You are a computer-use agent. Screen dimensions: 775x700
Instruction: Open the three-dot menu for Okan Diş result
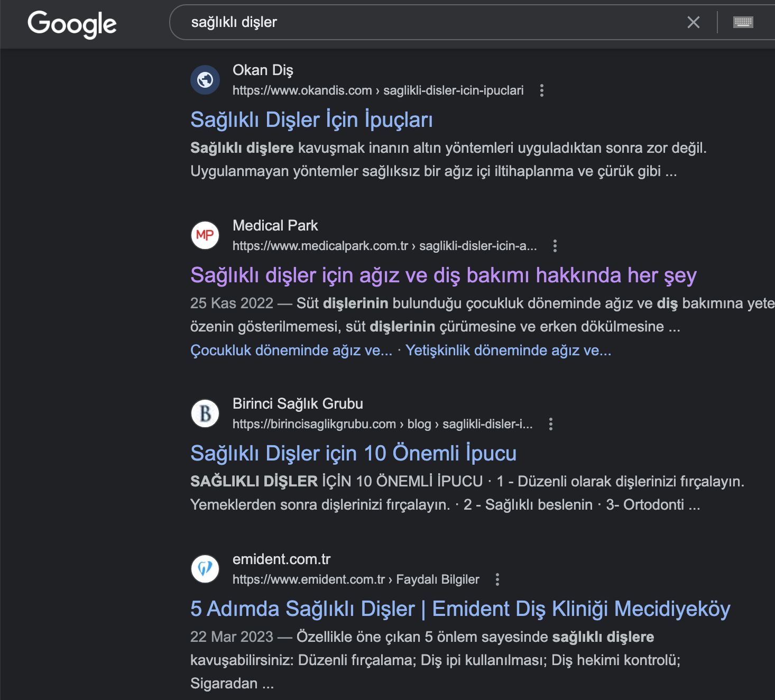(x=541, y=90)
